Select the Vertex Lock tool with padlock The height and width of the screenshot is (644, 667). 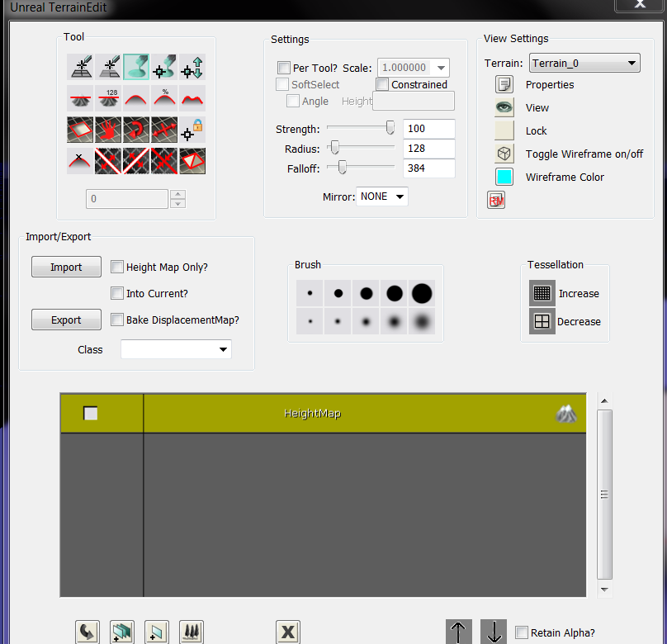pos(192,130)
